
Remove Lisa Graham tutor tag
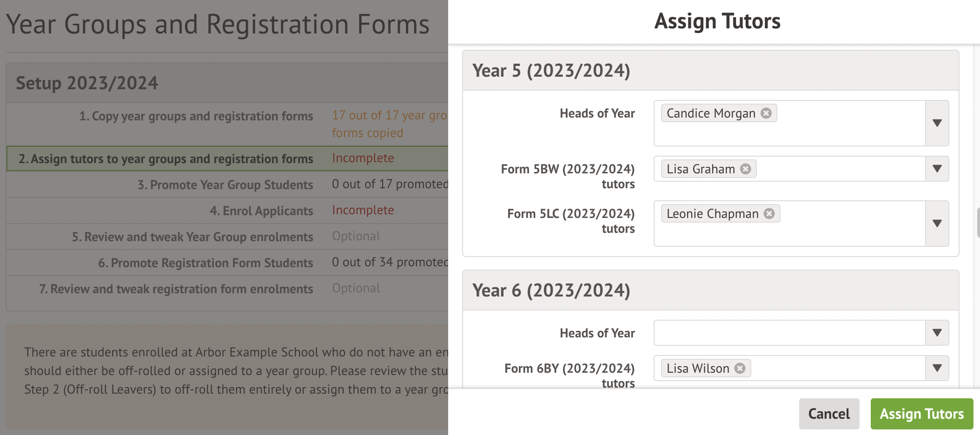(x=746, y=169)
